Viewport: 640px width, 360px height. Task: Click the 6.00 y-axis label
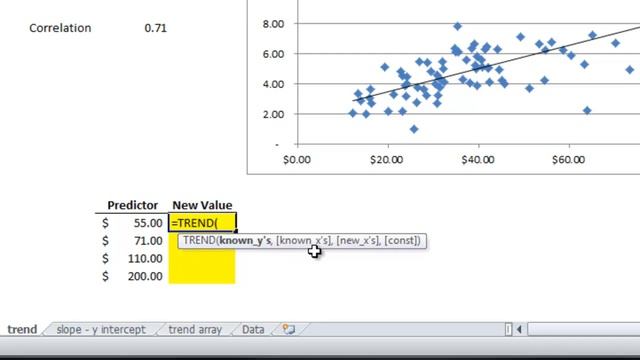point(273,54)
